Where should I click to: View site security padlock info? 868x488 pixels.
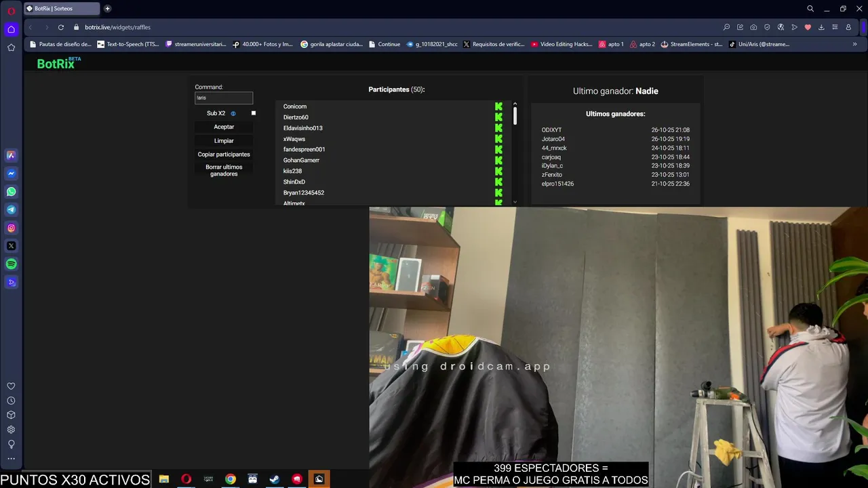[77, 27]
